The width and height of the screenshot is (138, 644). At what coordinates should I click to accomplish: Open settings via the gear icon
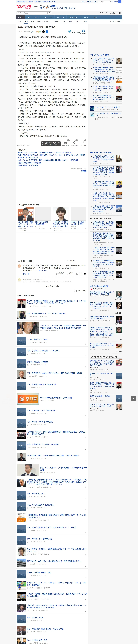pos(120,13)
